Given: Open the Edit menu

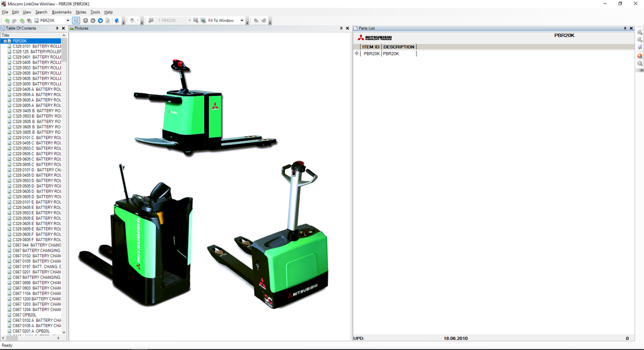Looking at the screenshot, I should [16, 12].
